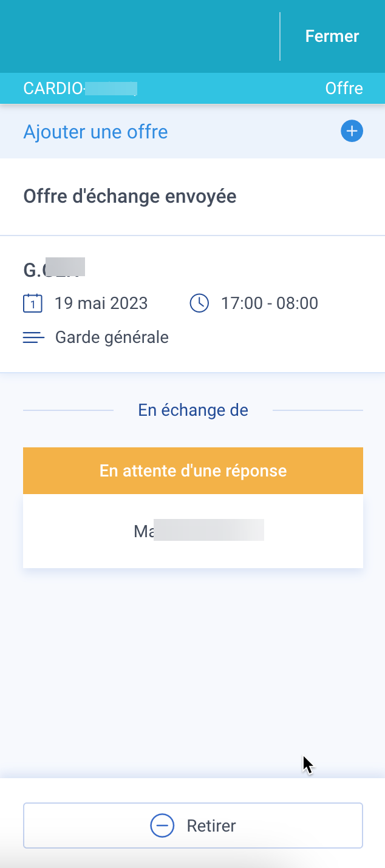
Task: Click the calendar icon beside 19 mai 2023
Action: (33, 303)
